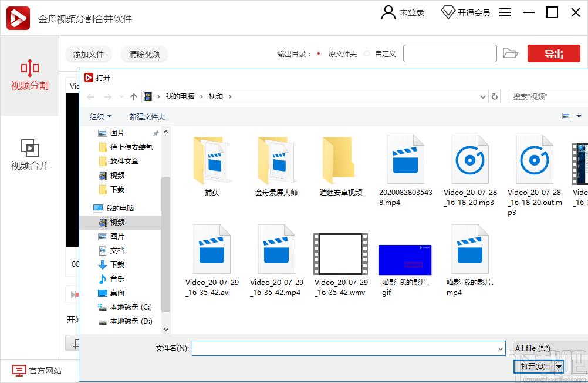Click the app logo in title bar

(18, 18)
